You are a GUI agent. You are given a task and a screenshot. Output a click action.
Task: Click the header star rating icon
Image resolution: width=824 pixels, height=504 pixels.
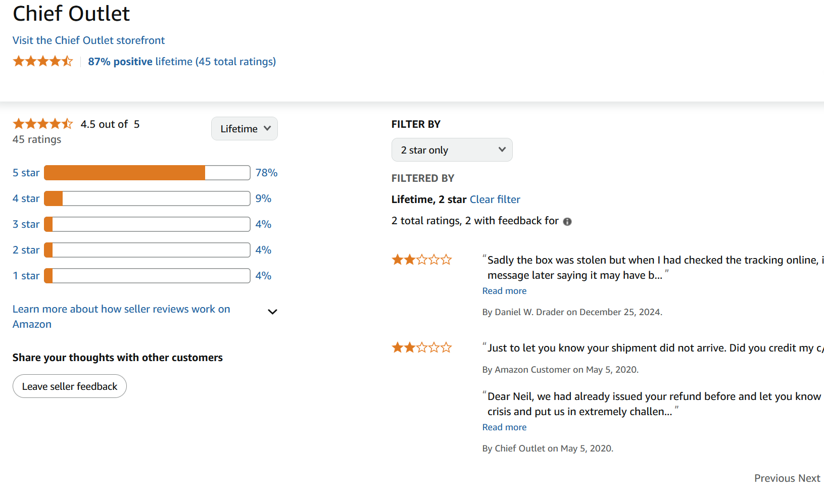point(43,62)
